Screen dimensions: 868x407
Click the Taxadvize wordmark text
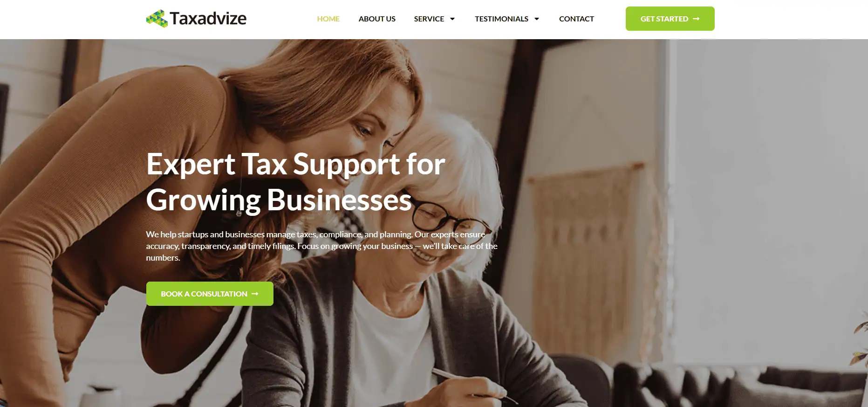(x=208, y=19)
